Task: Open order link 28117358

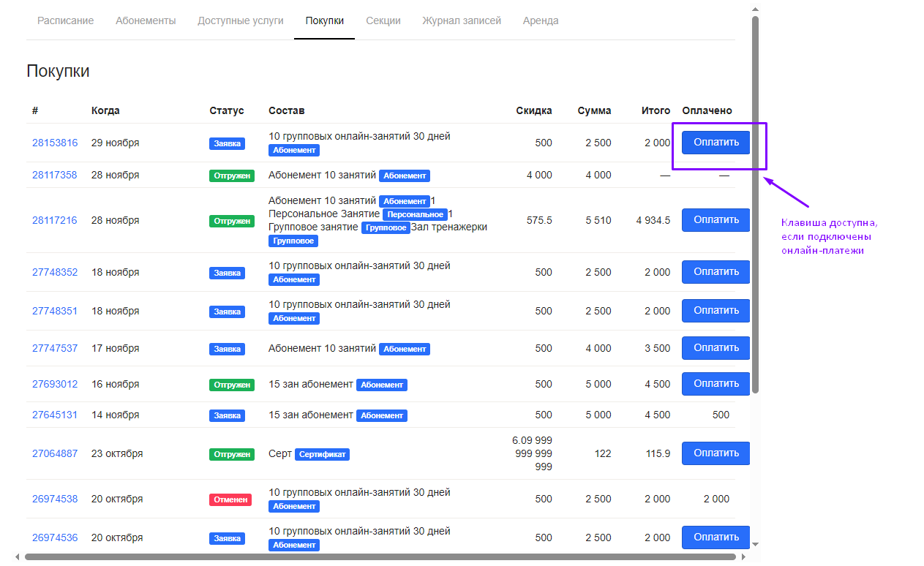Action: coord(55,175)
